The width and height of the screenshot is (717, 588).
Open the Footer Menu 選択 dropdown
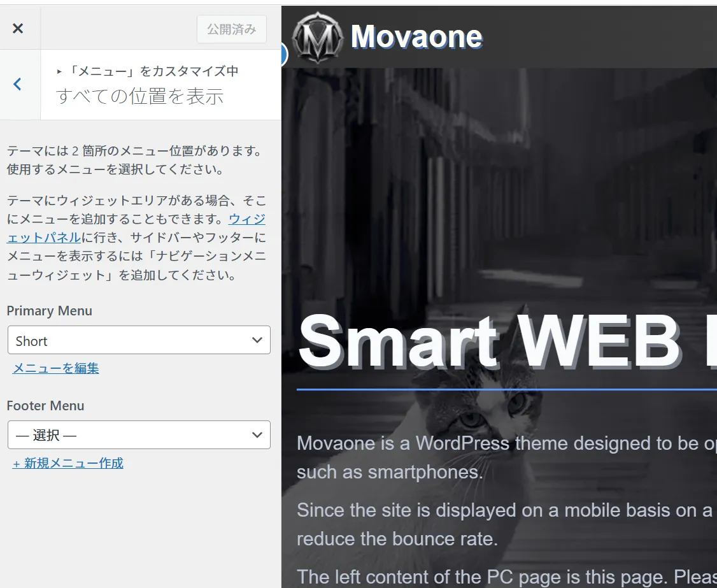tap(139, 434)
